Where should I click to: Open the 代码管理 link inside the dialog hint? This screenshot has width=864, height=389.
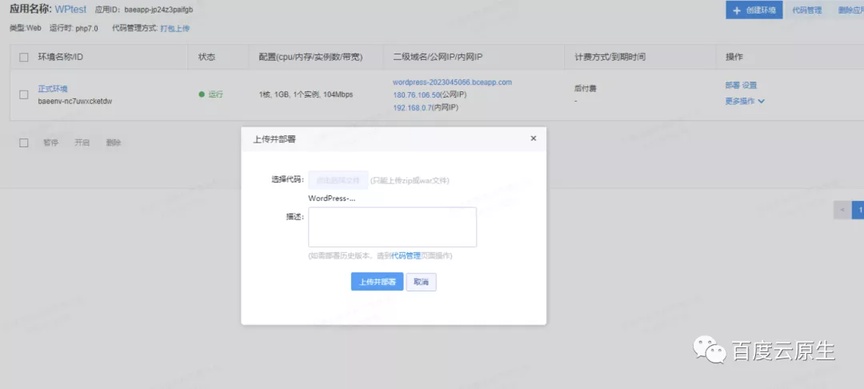[x=406, y=256]
